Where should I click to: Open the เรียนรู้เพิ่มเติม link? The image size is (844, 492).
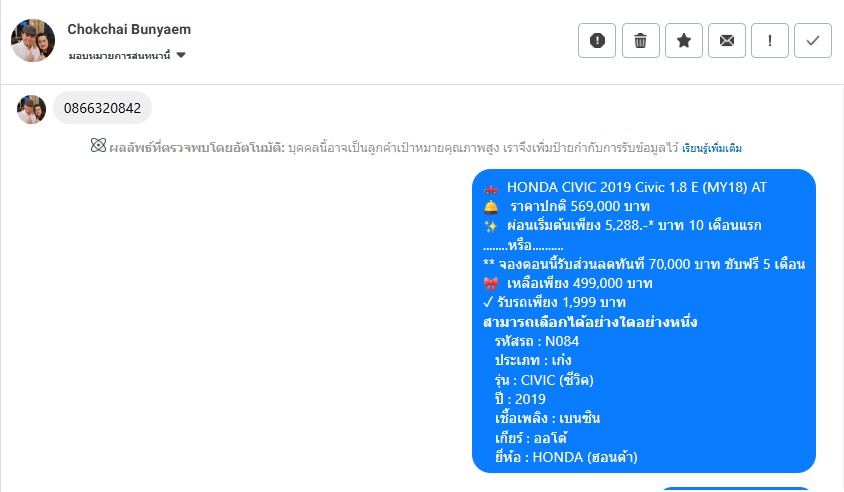tap(712, 148)
